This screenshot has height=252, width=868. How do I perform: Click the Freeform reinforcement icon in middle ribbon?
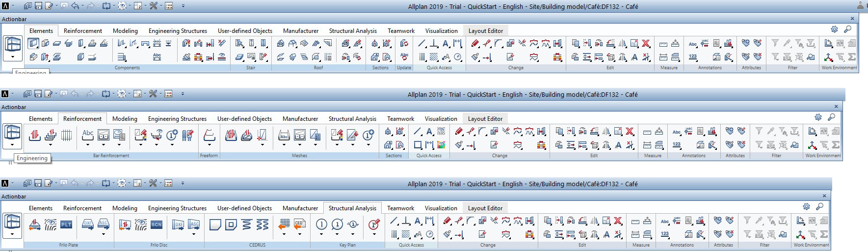point(209,134)
